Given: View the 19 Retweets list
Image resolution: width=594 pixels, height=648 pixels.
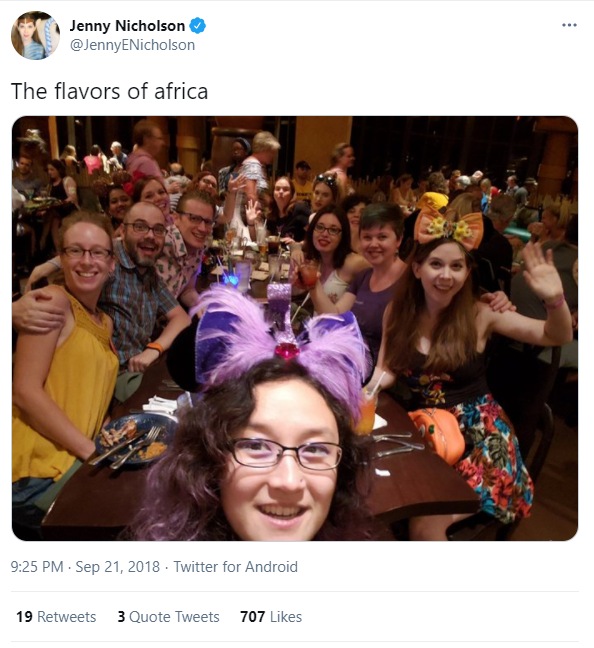Looking at the screenshot, I should point(56,617).
